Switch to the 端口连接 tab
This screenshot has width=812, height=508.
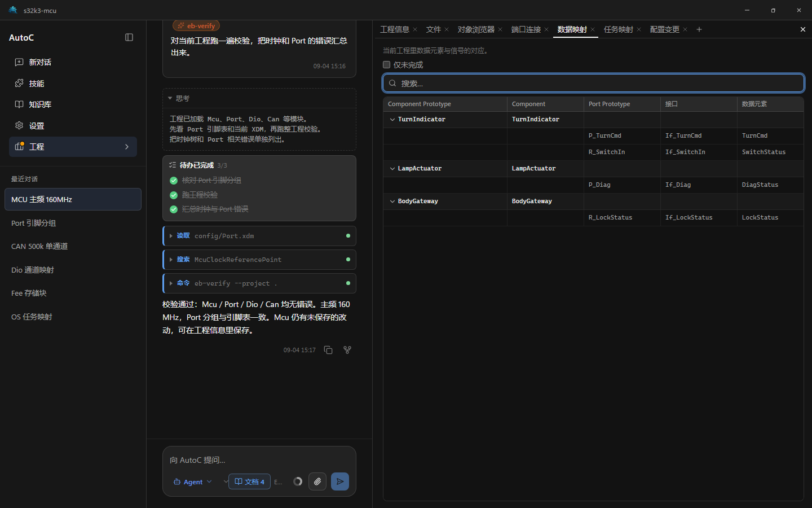click(526, 29)
